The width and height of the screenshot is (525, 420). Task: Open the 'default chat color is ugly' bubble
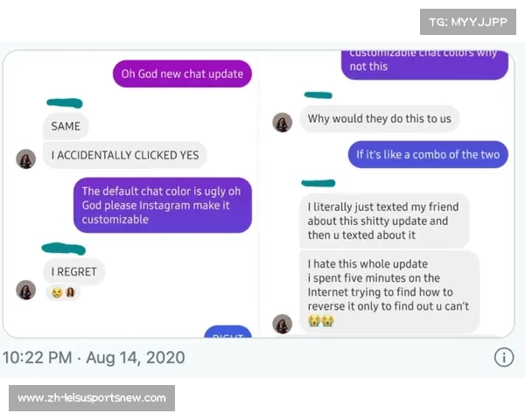[x=163, y=205]
